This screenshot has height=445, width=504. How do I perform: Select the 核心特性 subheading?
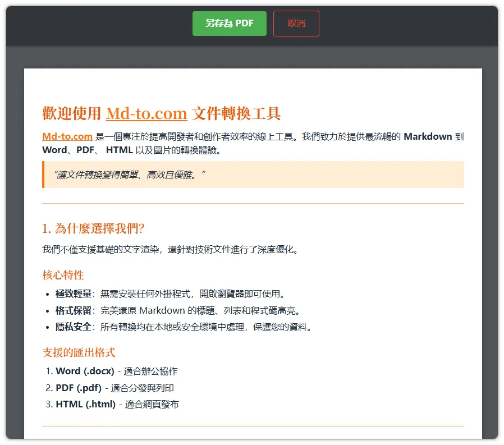coord(63,275)
